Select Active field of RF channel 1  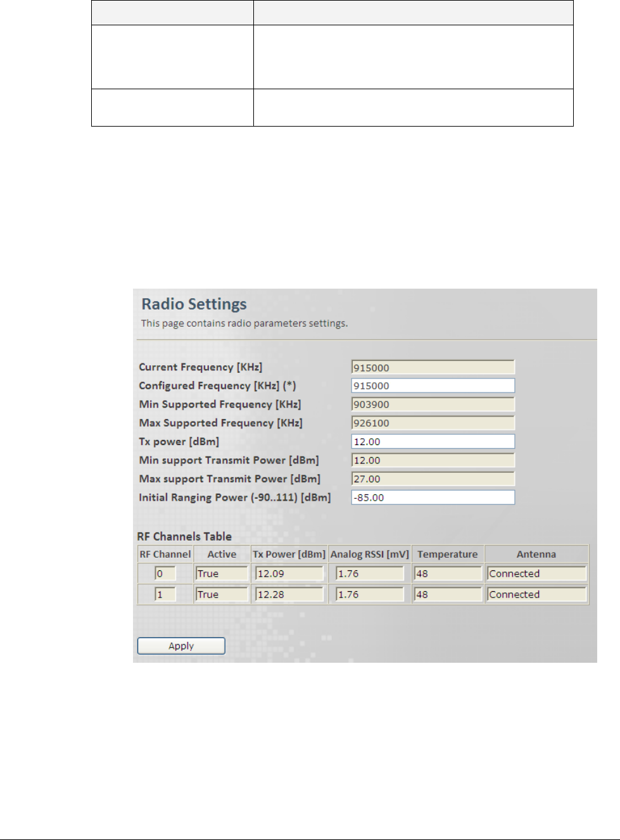click(222, 594)
